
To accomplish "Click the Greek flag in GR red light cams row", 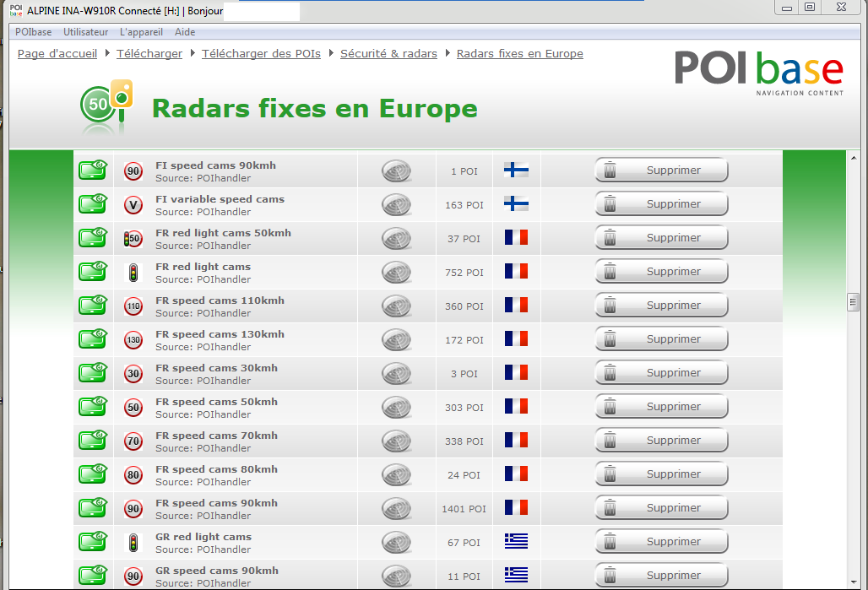I will (x=516, y=542).
